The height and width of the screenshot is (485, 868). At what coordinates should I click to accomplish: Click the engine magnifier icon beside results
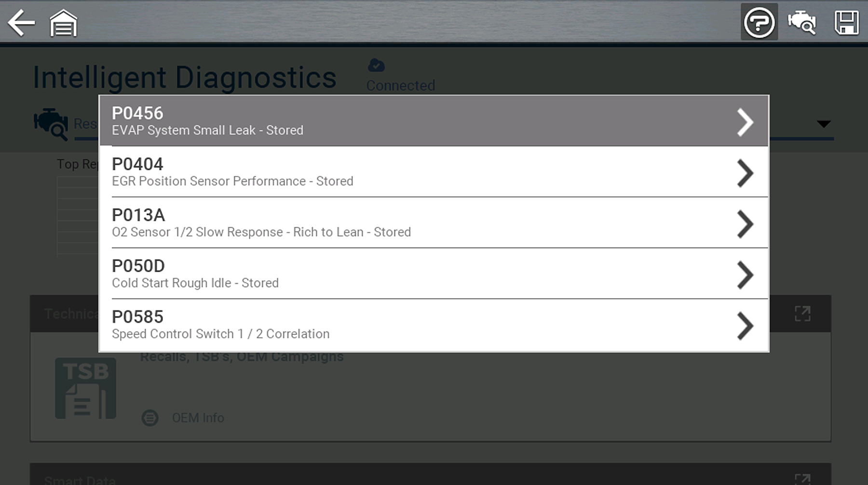pyautogui.click(x=51, y=124)
